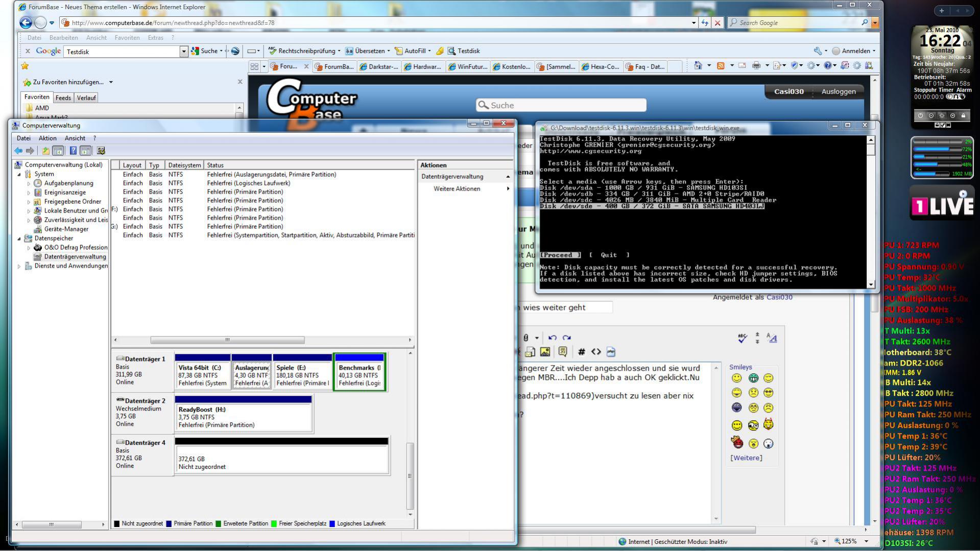The height and width of the screenshot is (551, 980).
Task: Select the Vista 64bit (C:) partition block
Action: [x=202, y=371]
